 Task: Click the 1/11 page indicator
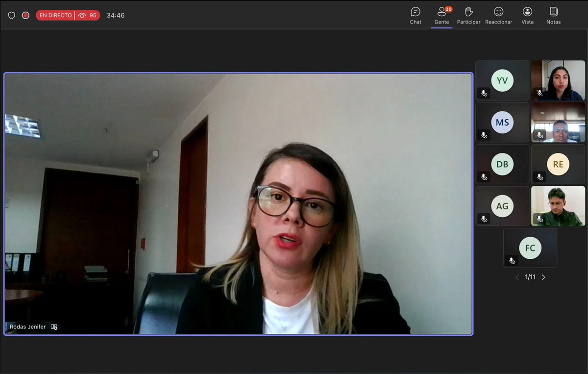tap(530, 277)
